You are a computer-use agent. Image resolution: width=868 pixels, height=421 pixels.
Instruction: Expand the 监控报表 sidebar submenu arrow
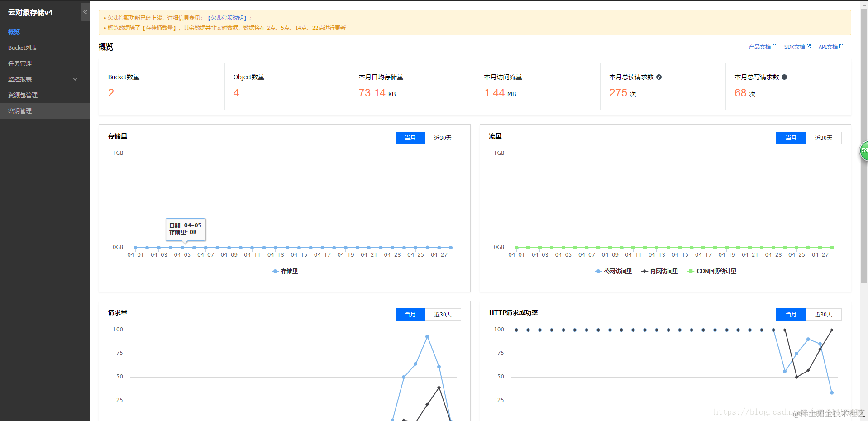click(75, 79)
